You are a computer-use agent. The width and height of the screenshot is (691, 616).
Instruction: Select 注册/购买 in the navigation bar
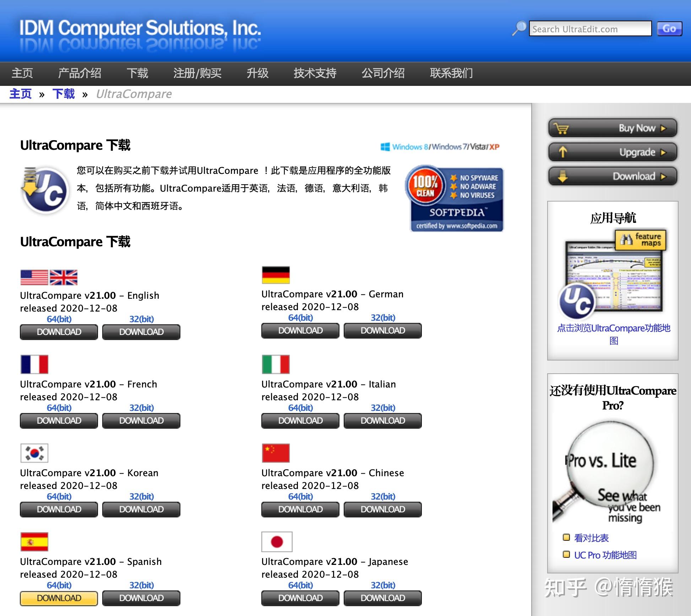tap(197, 73)
